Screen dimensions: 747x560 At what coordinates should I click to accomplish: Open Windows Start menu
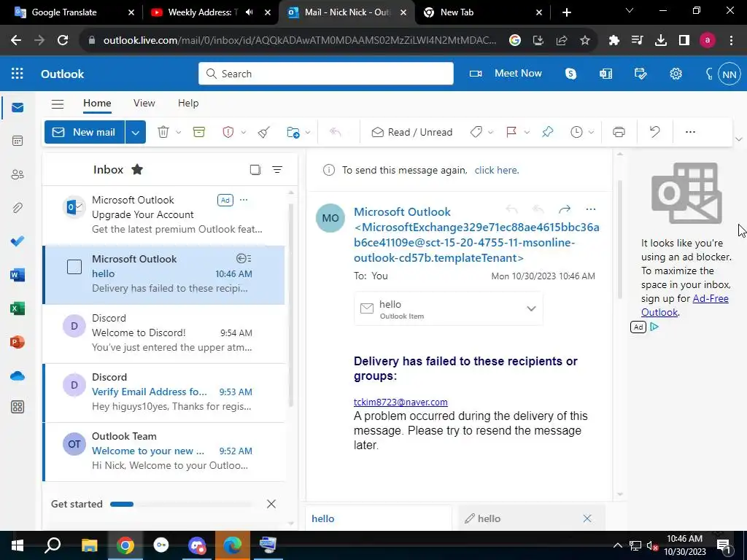(x=18, y=545)
